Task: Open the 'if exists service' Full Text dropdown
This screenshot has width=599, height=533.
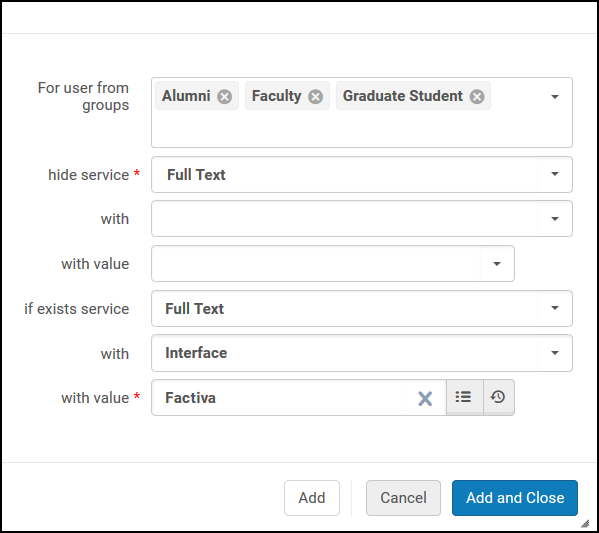Action: point(362,308)
